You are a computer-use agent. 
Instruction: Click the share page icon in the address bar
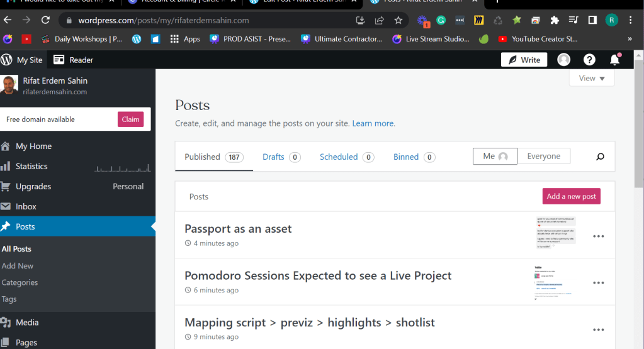(x=380, y=21)
